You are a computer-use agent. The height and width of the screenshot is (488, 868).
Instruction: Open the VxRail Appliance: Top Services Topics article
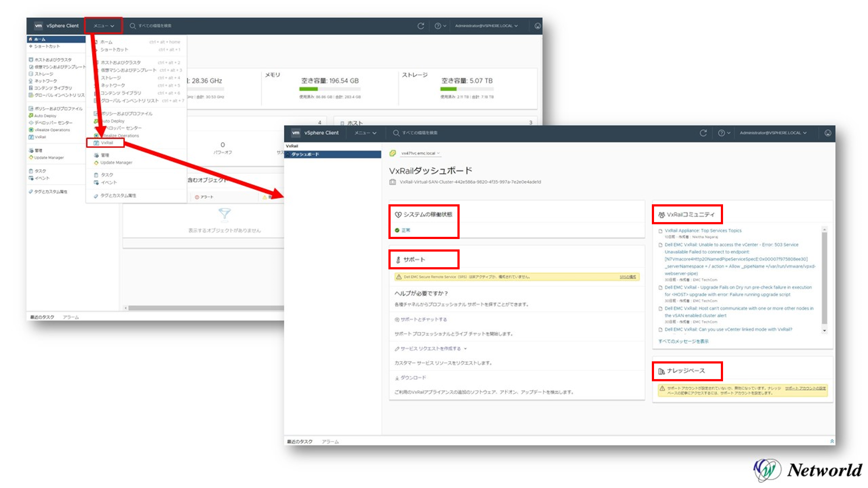pyautogui.click(x=703, y=231)
